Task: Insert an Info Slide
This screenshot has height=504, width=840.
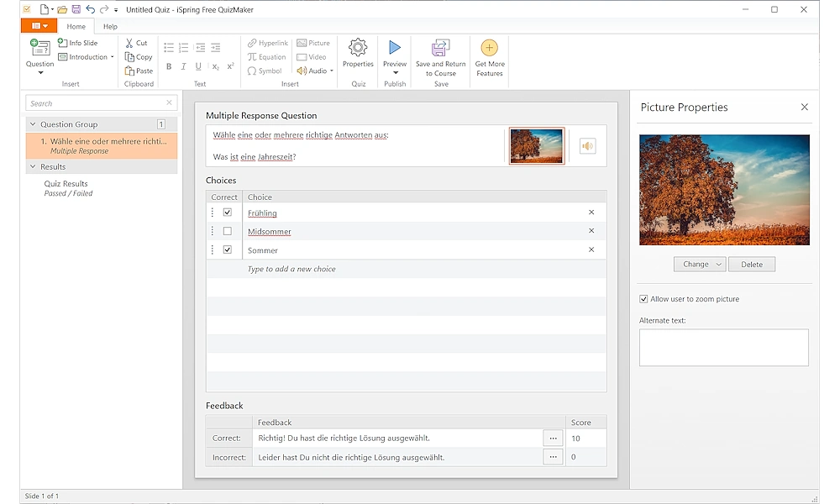Action: pos(77,43)
